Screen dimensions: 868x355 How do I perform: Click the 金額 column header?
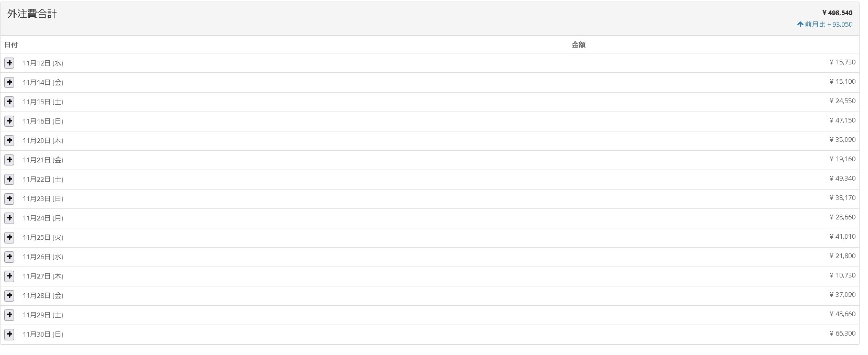point(578,45)
